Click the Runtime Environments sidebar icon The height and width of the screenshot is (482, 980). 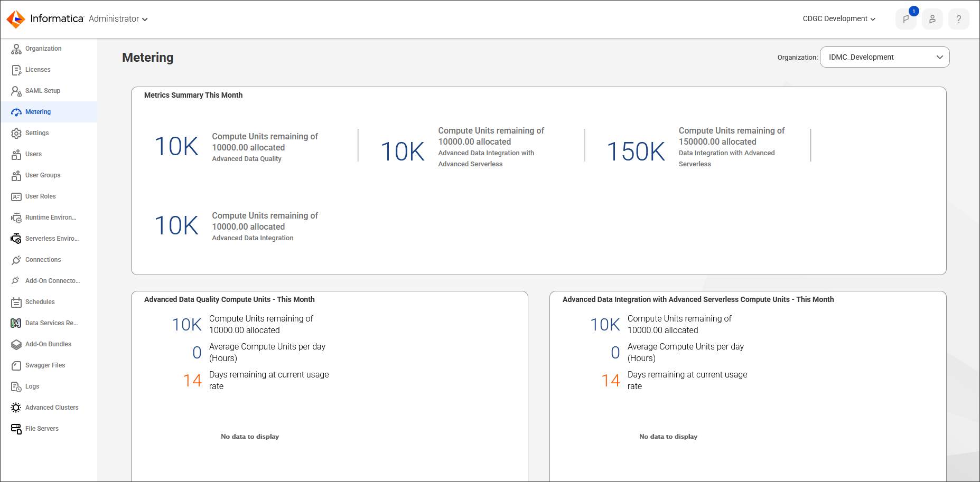(x=16, y=218)
